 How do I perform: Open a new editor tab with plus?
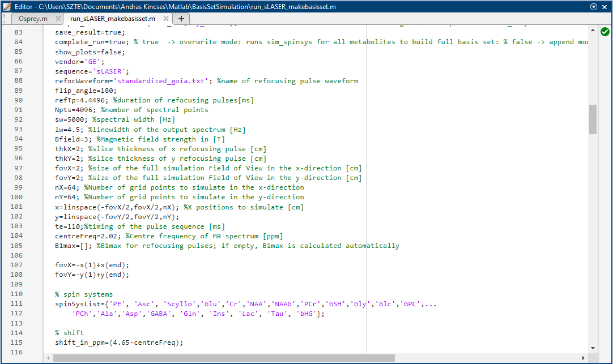click(181, 18)
